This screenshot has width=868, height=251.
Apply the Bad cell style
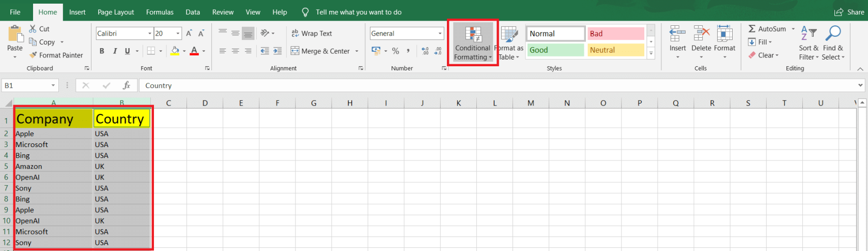(616, 34)
